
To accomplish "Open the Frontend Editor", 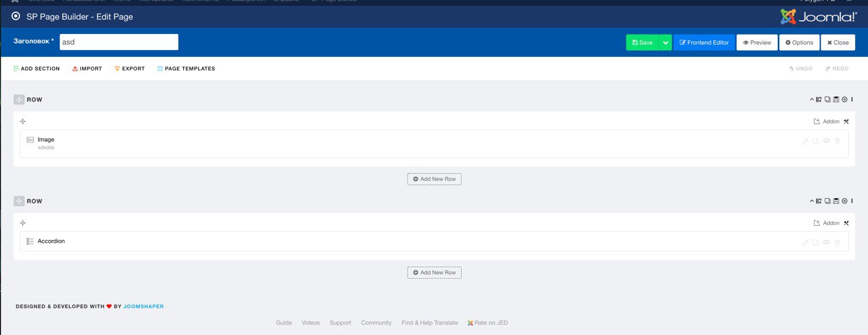I will tap(705, 42).
